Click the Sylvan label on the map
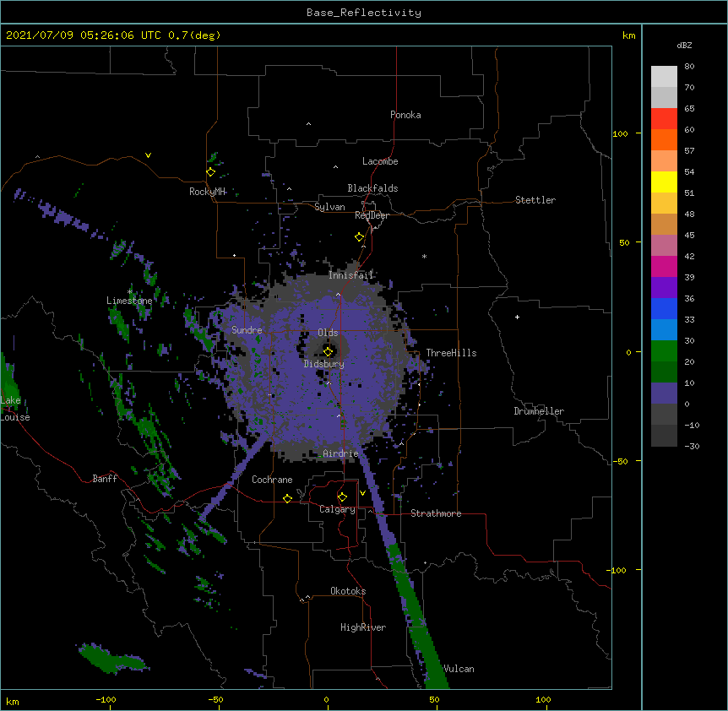This screenshot has height=711, width=728. tap(329, 207)
